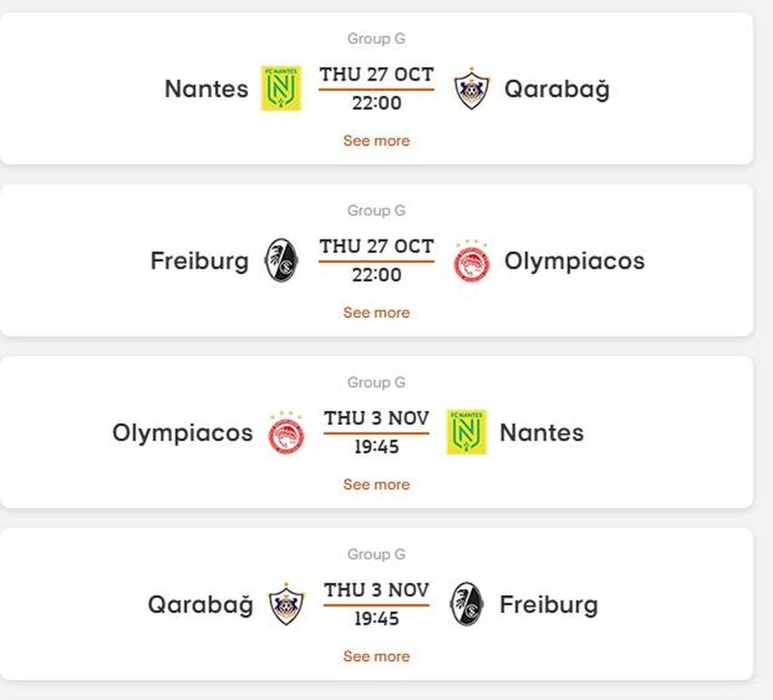Click Group G label above Freiburg vs Olympiacos
773x700 pixels.
[377, 211]
